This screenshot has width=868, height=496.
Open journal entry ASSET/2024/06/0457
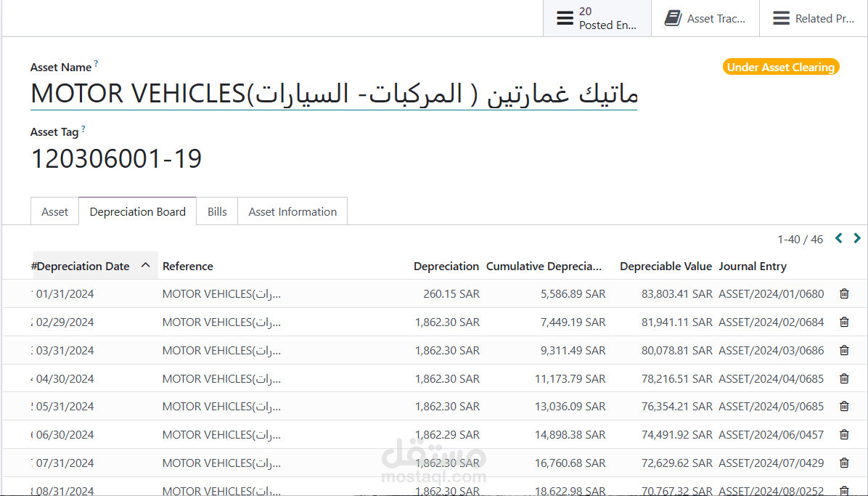(771, 434)
